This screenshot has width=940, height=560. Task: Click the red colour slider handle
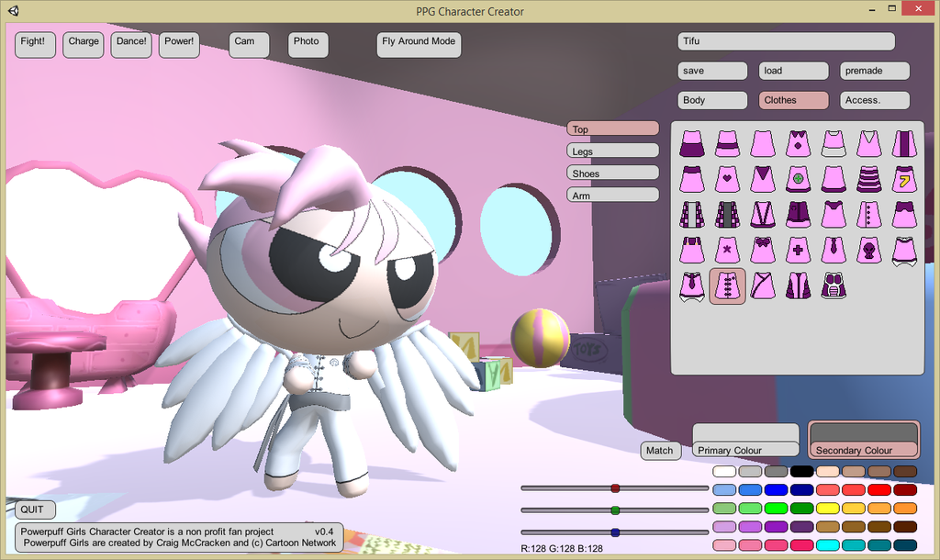[615, 488]
